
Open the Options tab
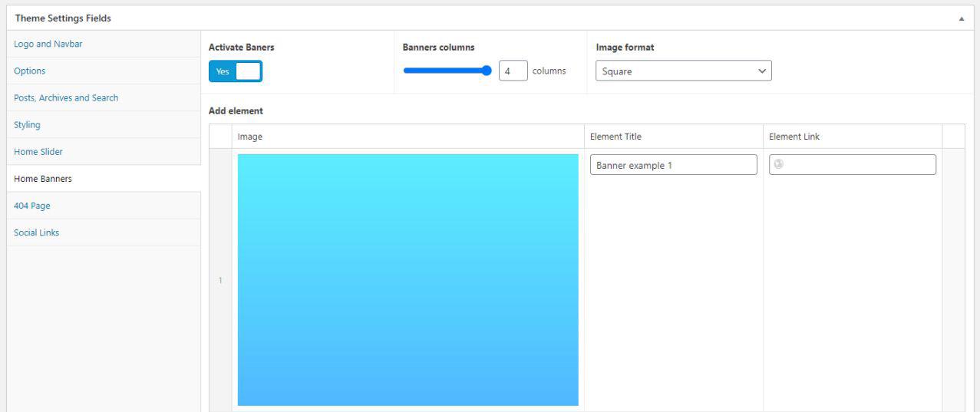click(104, 71)
